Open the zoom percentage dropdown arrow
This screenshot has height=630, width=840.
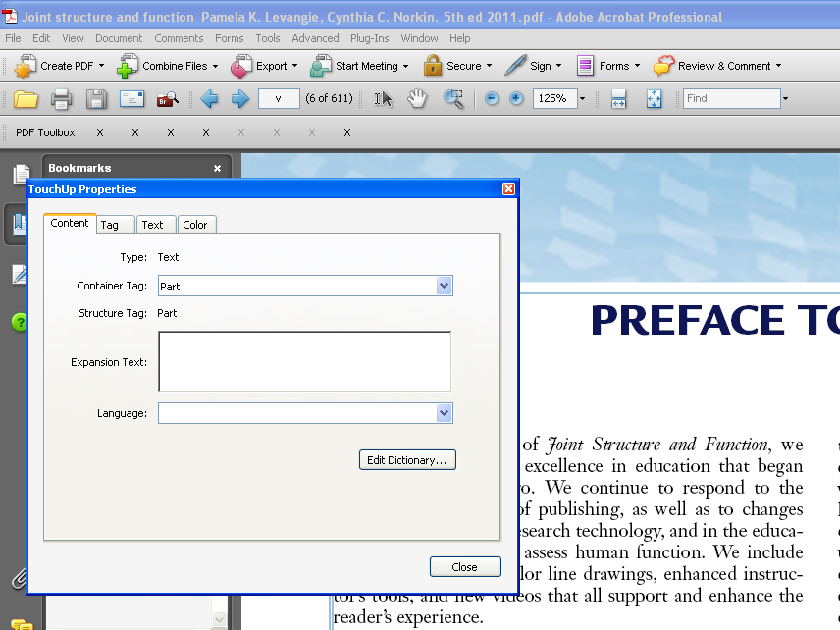pyautogui.click(x=582, y=98)
